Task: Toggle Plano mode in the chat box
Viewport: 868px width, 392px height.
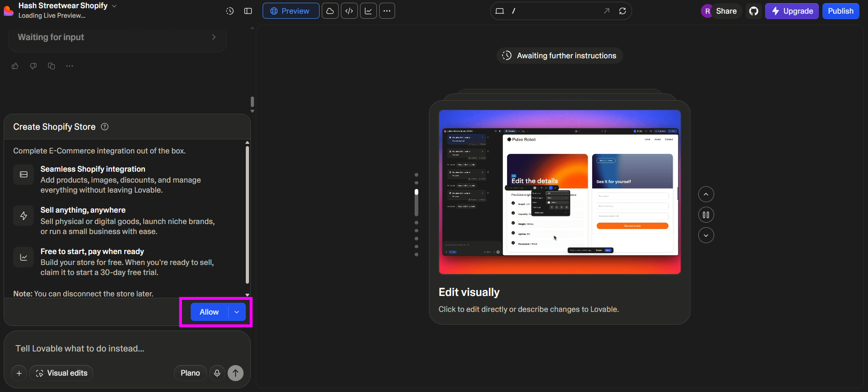Action: coord(190,373)
